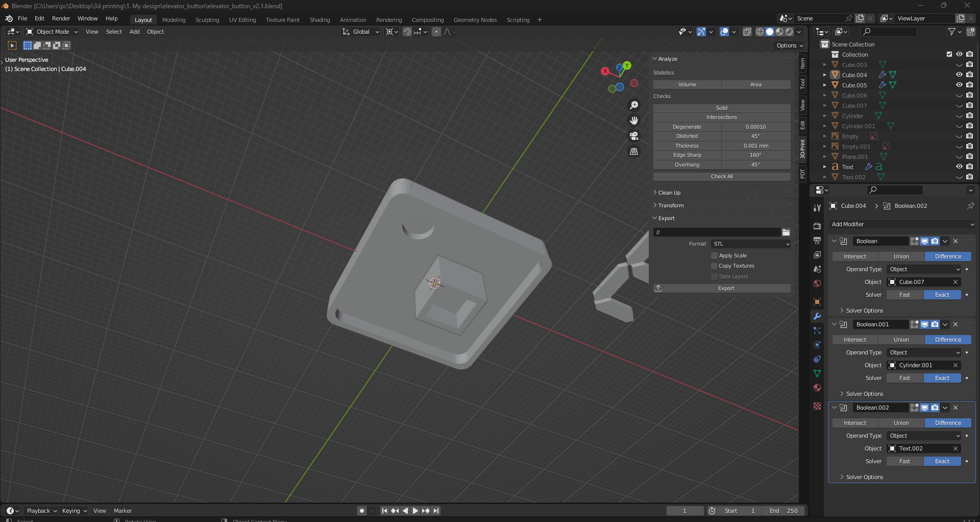This screenshot has height=522, width=980.
Task: Open the 3D-Print sidebar tab
Action: point(803,149)
